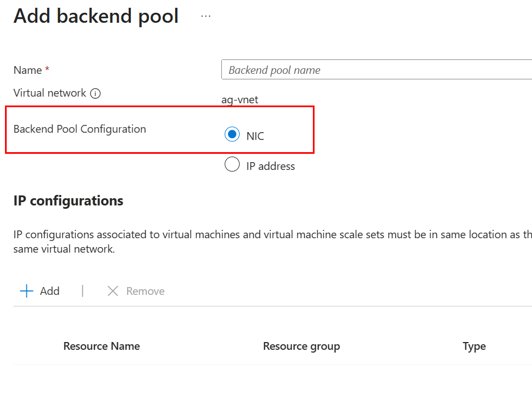
Task: Sort by the Resource group column header
Action: (301, 346)
